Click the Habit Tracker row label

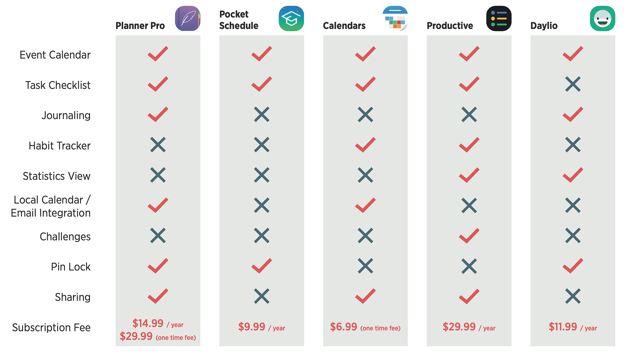point(60,146)
